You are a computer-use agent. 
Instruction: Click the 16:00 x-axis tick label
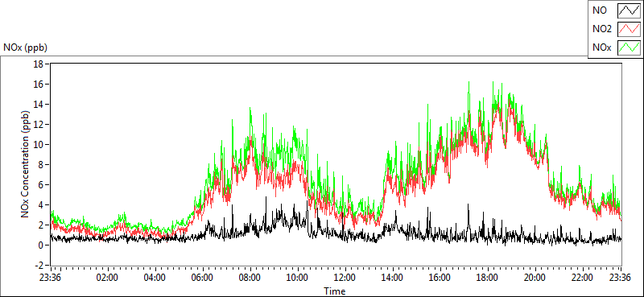(440, 277)
